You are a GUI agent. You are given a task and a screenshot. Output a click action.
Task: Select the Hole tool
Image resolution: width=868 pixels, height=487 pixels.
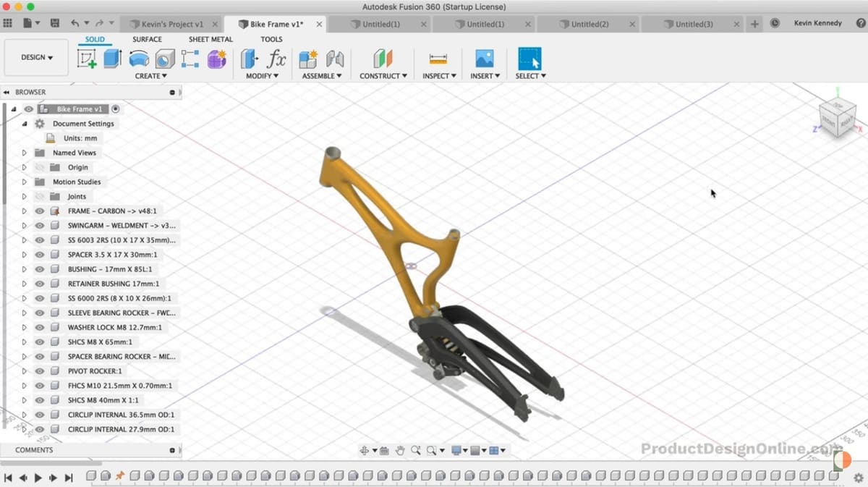tap(165, 59)
